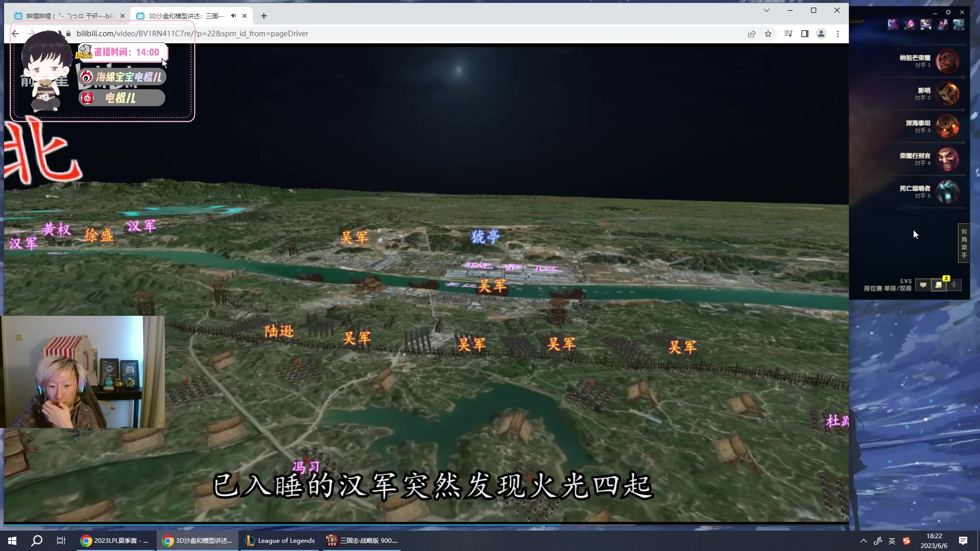The image size is (980, 551).
Task: Open League client settings gear
Action: pos(948,12)
